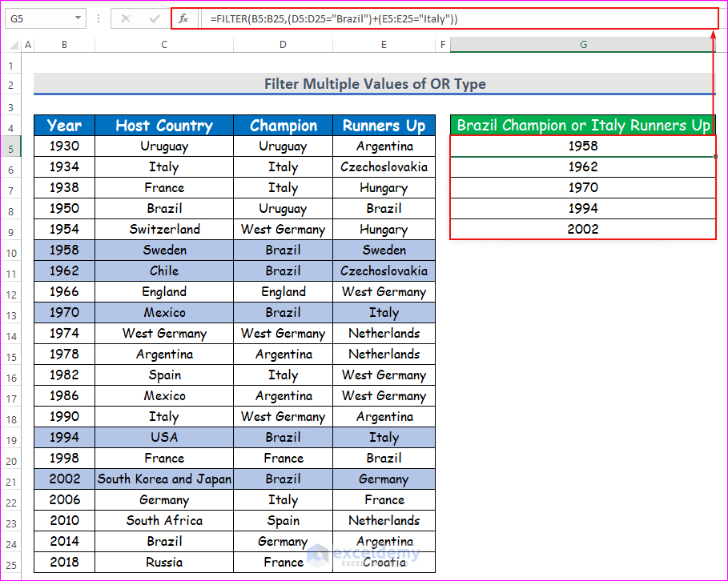This screenshot has height=581, width=728.
Task: Select column C header
Action: (x=164, y=45)
